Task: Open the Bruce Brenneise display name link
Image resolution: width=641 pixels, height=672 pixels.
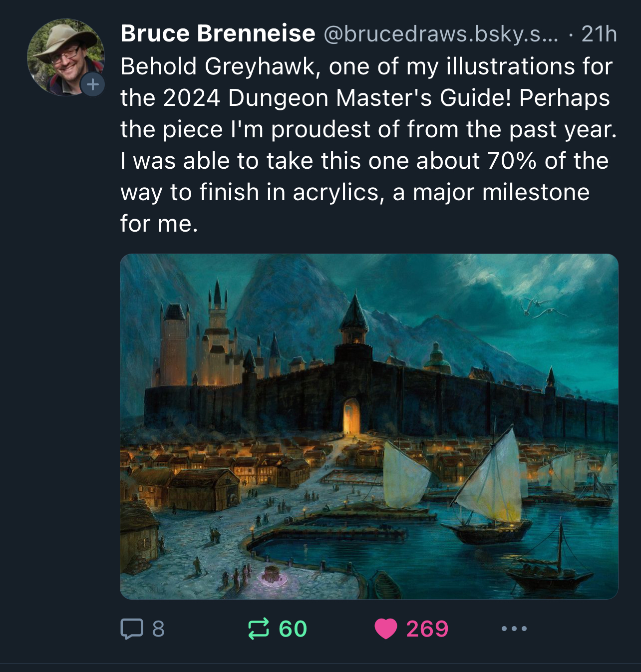Action: [218, 34]
